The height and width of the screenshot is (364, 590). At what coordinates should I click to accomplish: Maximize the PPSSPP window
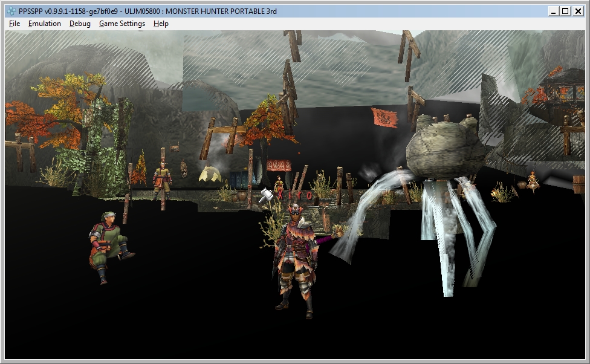tap(565, 11)
